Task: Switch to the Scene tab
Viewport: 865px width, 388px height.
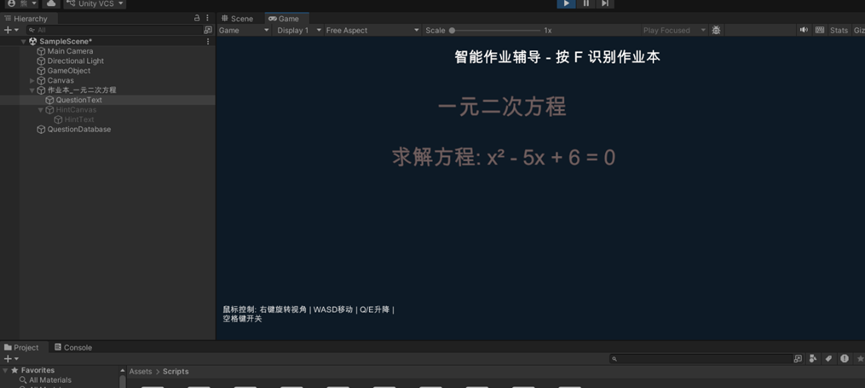Action: [237, 18]
